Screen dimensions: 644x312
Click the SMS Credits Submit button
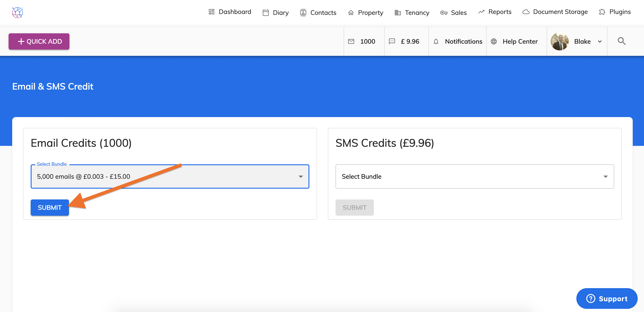(354, 207)
